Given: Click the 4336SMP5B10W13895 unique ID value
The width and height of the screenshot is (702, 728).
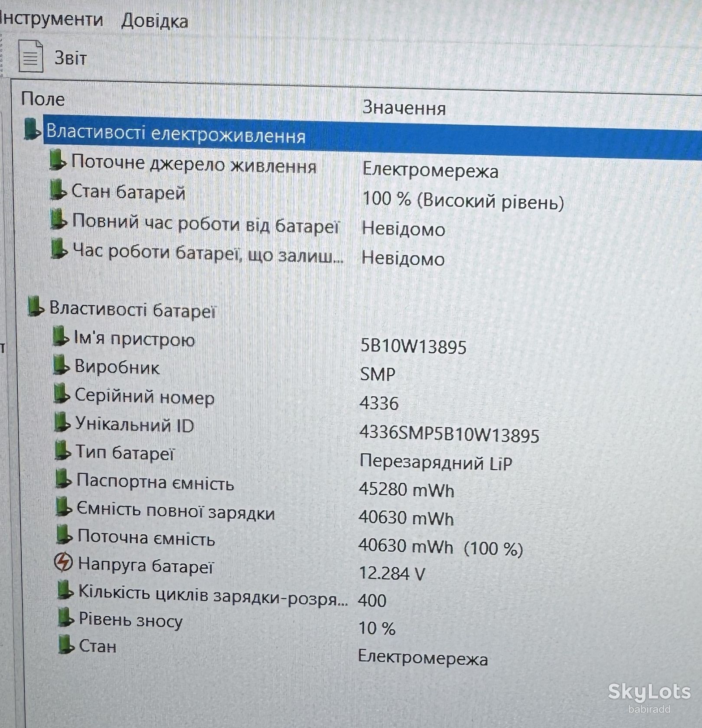Looking at the screenshot, I should click(450, 434).
